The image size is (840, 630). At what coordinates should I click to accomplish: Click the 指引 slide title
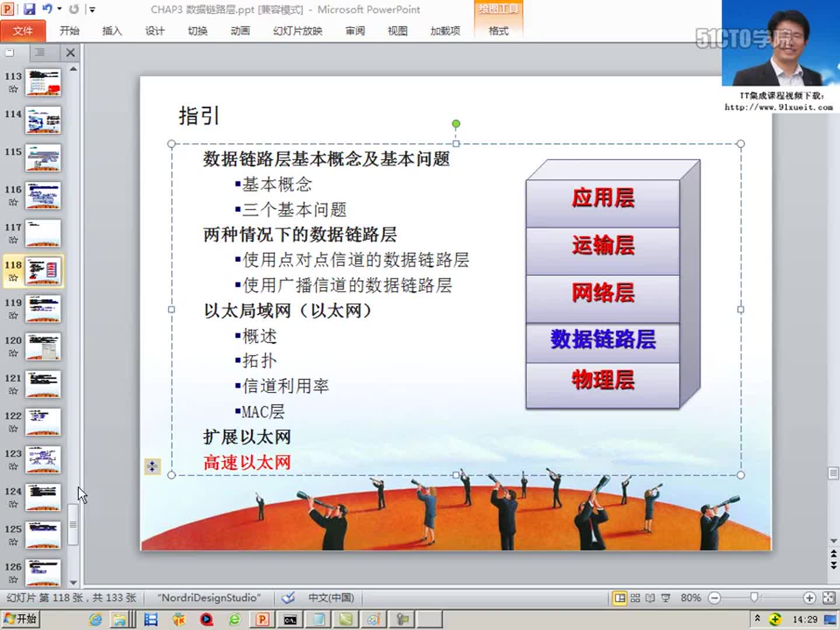[x=199, y=116]
